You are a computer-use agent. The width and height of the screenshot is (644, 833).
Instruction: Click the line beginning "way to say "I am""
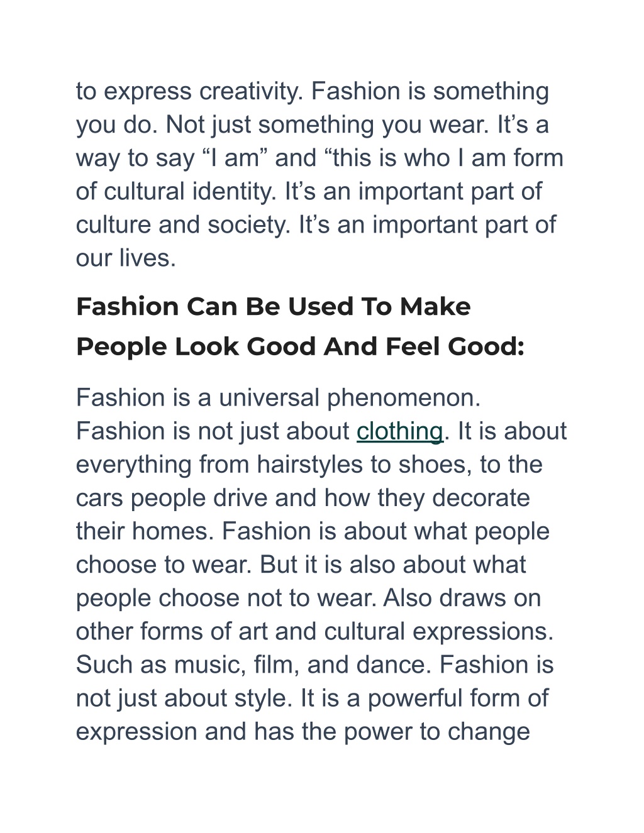click(x=319, y=158)
